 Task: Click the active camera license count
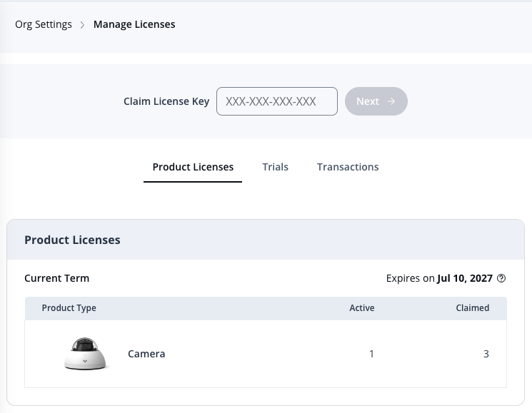[x=371, y=354]
